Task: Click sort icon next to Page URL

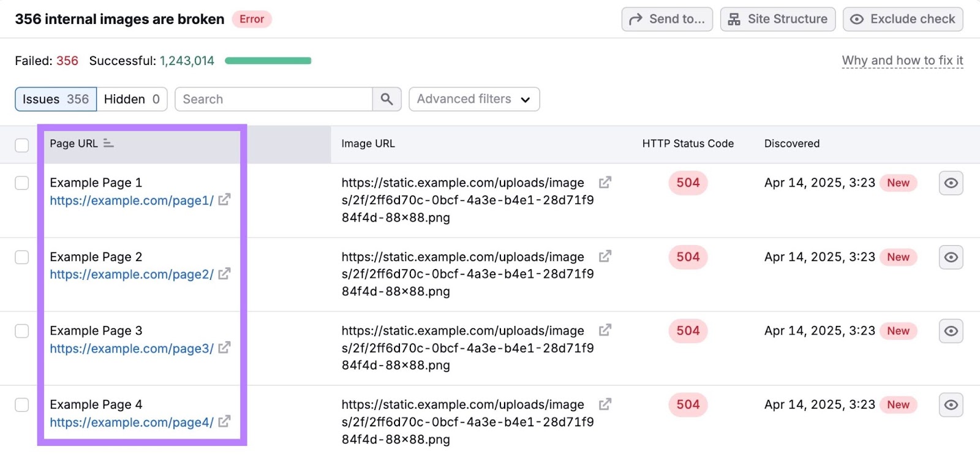Action: pyautogui.click(x=108, y=143)
